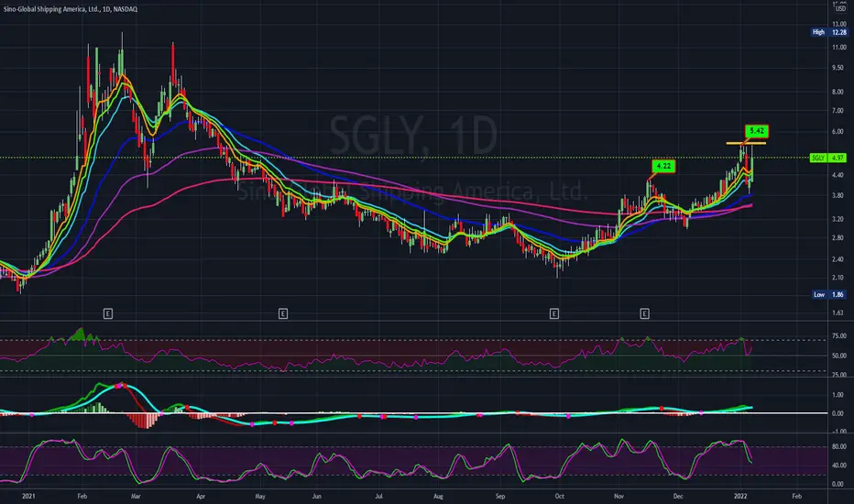Click the orange resistance line near 5.42
854x504 pixels.
click(x=746, y=143)
